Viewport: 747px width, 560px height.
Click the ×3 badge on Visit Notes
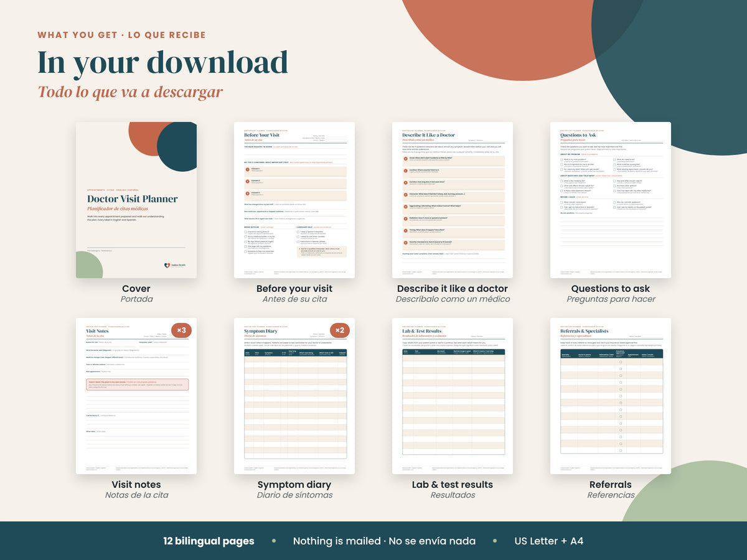point(181,330)
